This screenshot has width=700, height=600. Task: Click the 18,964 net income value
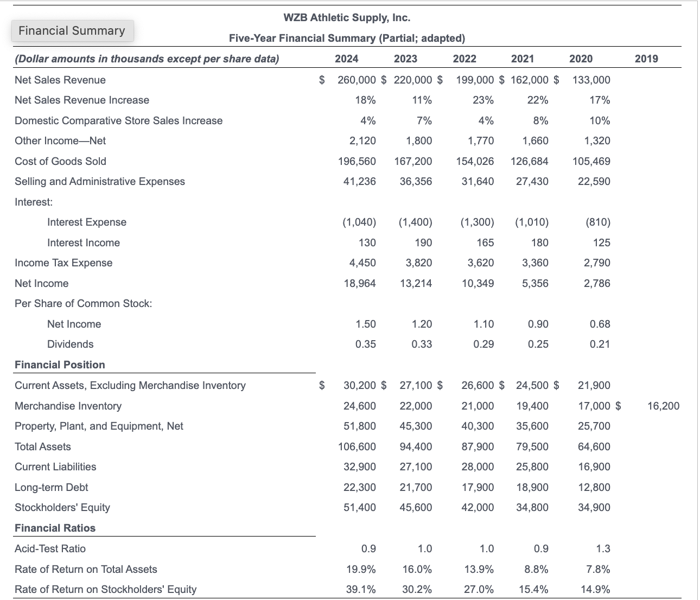point(360,283)
